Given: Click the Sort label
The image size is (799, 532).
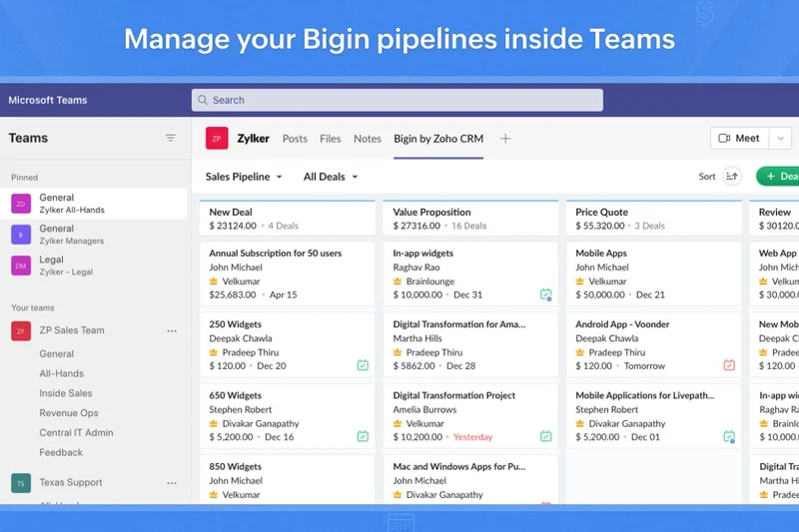Looking at the screenshot, I should click(x=707, y=176).
